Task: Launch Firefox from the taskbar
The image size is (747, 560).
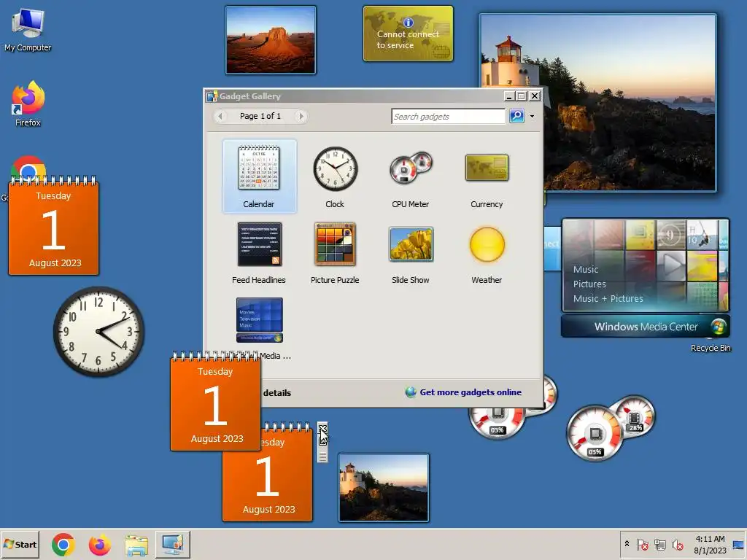Action: [99, 545]
